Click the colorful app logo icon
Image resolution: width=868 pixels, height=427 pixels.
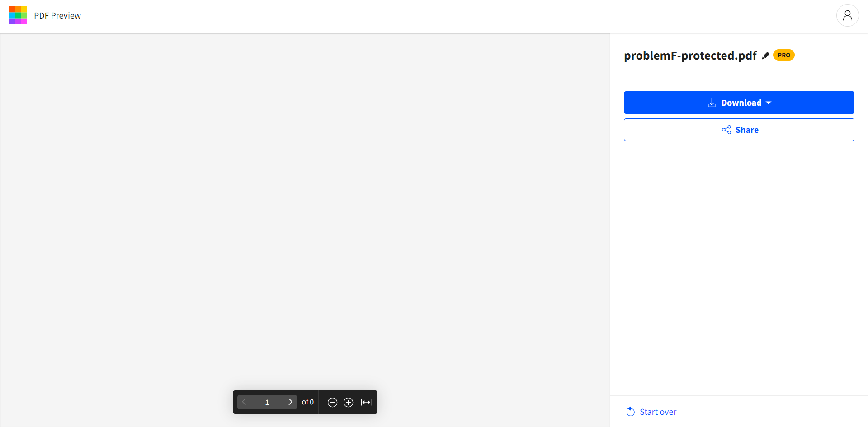18,15
